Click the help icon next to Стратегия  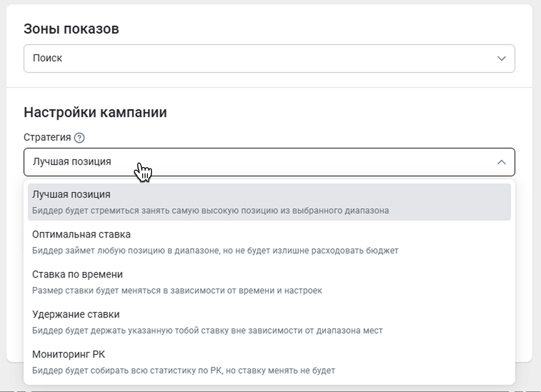coord(79,138)
